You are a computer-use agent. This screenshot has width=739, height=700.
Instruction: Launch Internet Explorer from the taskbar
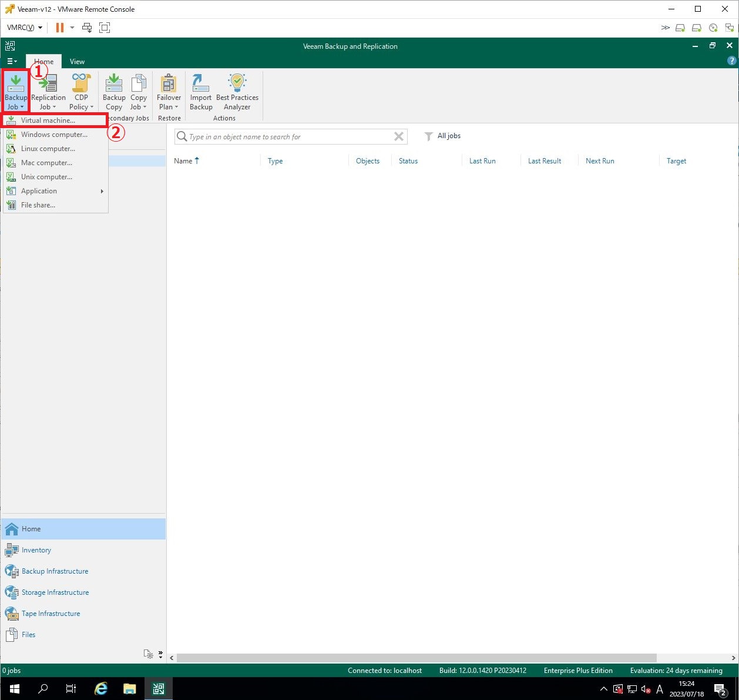(101, 689)
